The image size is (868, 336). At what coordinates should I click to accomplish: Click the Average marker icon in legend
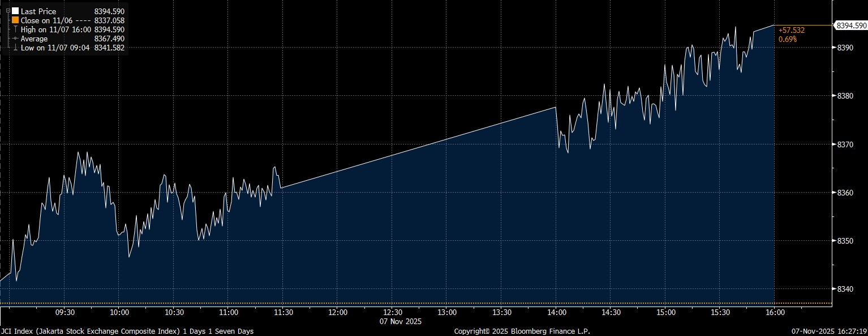[x=15, y=39]
